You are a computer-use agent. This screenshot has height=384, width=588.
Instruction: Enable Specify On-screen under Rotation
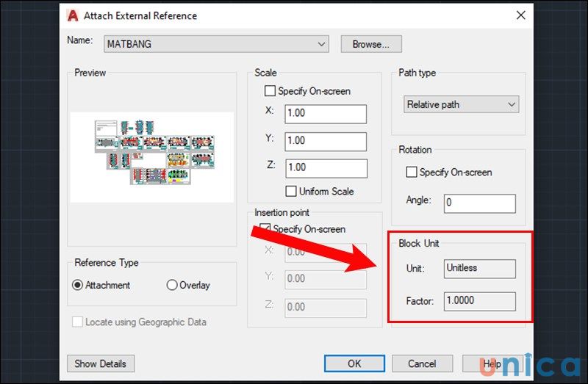click(412, 173)
